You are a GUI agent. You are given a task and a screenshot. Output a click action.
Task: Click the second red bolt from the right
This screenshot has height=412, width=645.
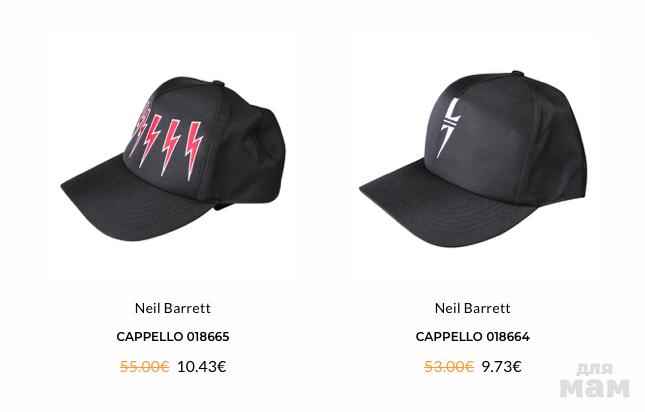(x=171, y=147)
